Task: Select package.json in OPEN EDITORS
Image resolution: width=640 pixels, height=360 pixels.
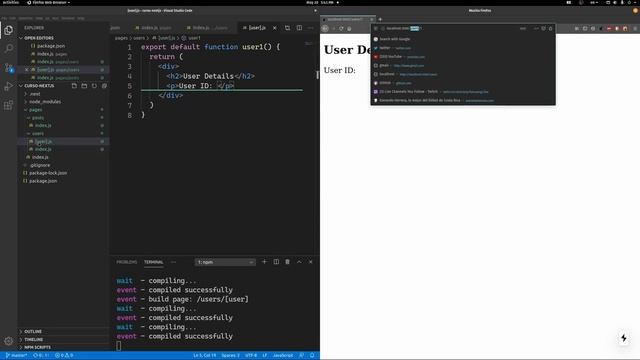Action: [51, 46]
